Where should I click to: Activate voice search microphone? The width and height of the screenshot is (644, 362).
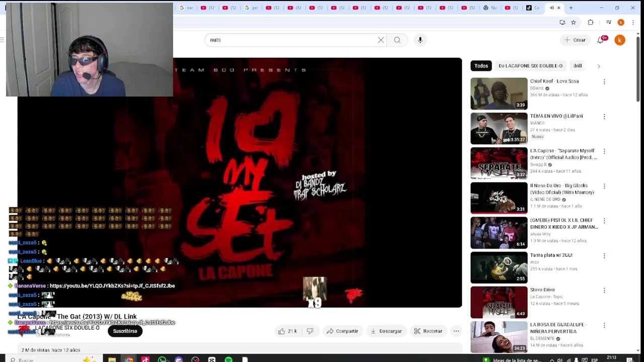click(420, 40)
